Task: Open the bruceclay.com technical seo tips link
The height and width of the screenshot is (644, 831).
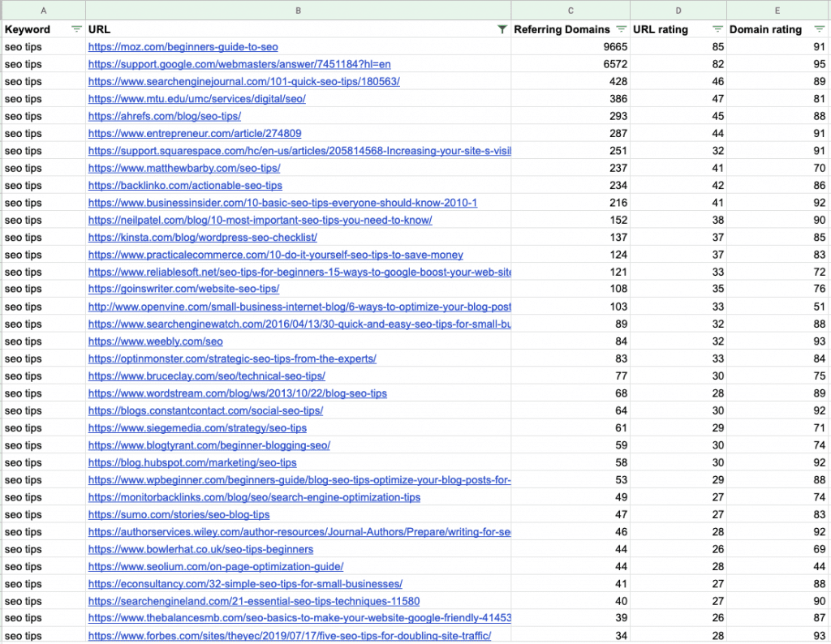Action: tap(207, 376)
